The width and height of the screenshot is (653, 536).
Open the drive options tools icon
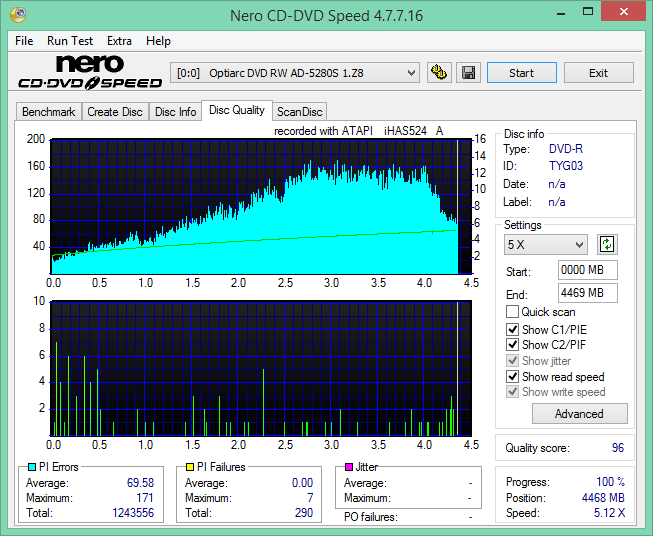[439, 73]
